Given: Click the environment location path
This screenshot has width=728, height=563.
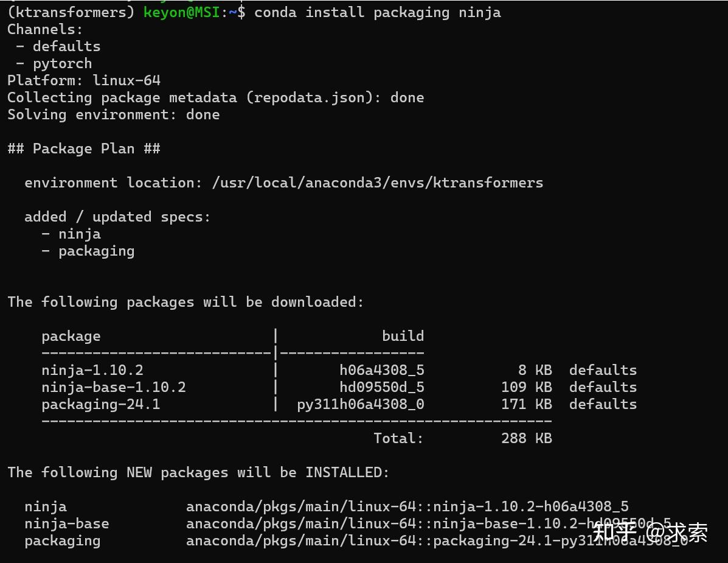Looking at the screenshot, I should [378, 183].
